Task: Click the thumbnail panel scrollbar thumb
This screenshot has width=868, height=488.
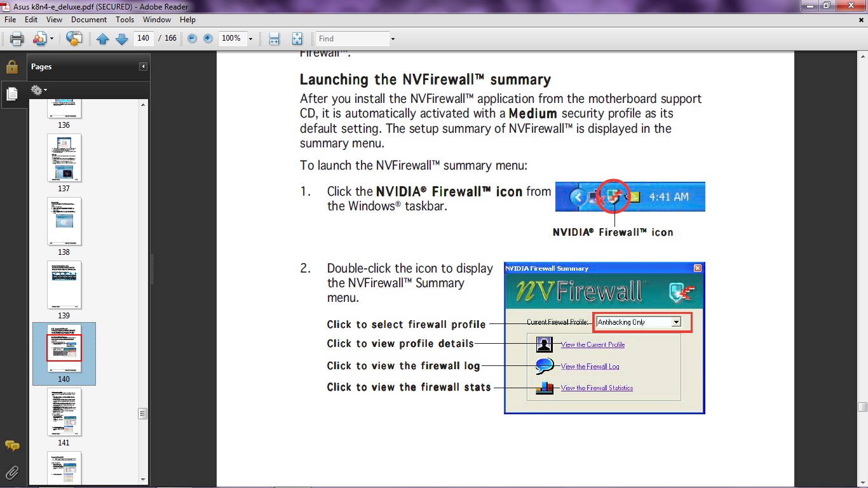Action: pyautogui.click(x=143, y=414)
